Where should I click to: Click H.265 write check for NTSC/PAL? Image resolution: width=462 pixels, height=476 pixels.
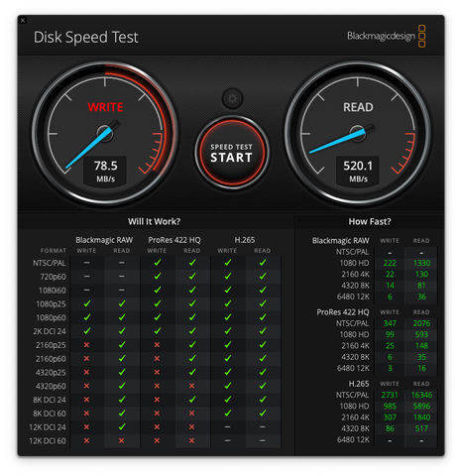point(227,263)
